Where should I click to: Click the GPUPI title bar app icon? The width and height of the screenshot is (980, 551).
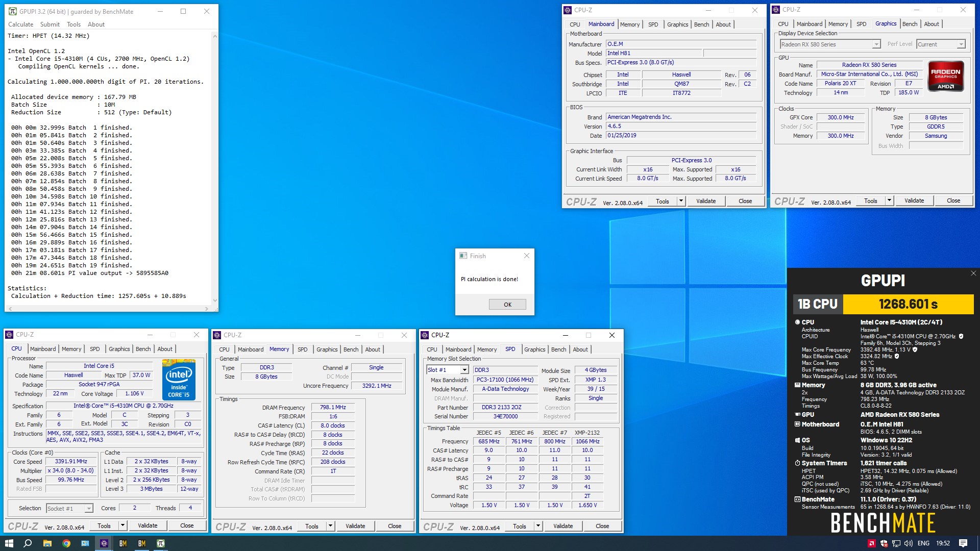point(12,11)
